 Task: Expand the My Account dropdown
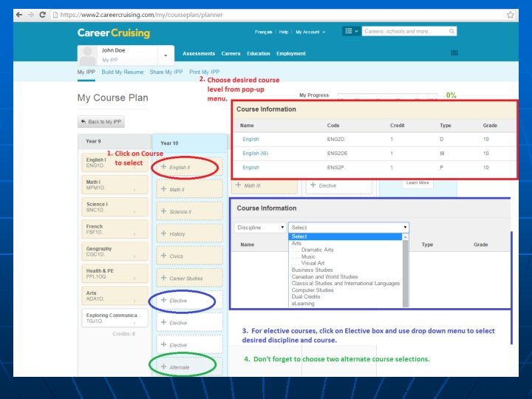tap(310, 32)
